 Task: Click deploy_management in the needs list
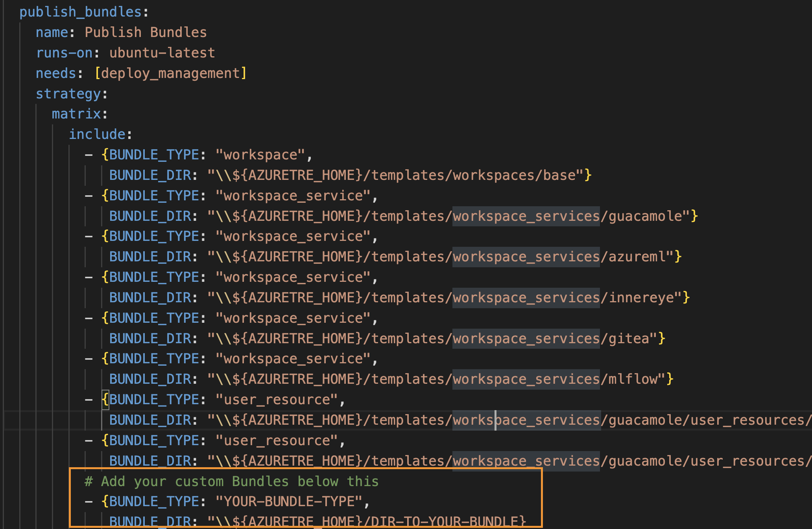pos(170,73)
